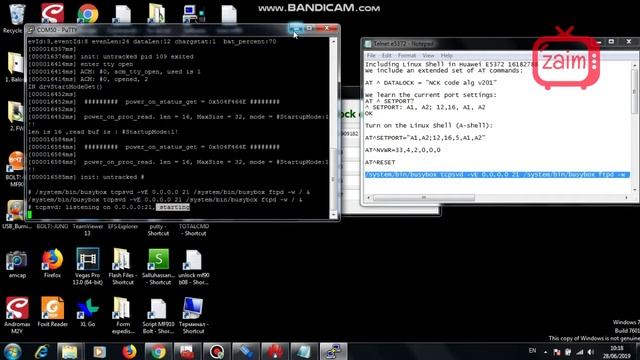Open the media player taskbar icon

(x=99, y=351)
